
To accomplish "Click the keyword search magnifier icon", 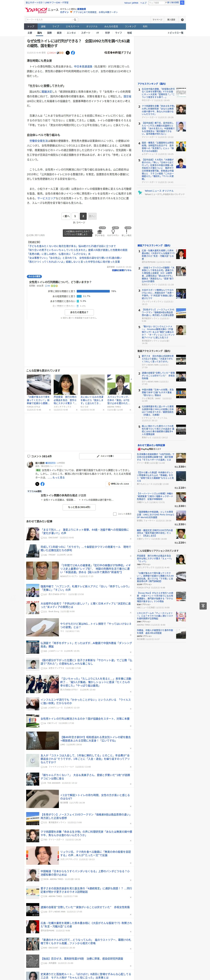I will tap(75, 20).
